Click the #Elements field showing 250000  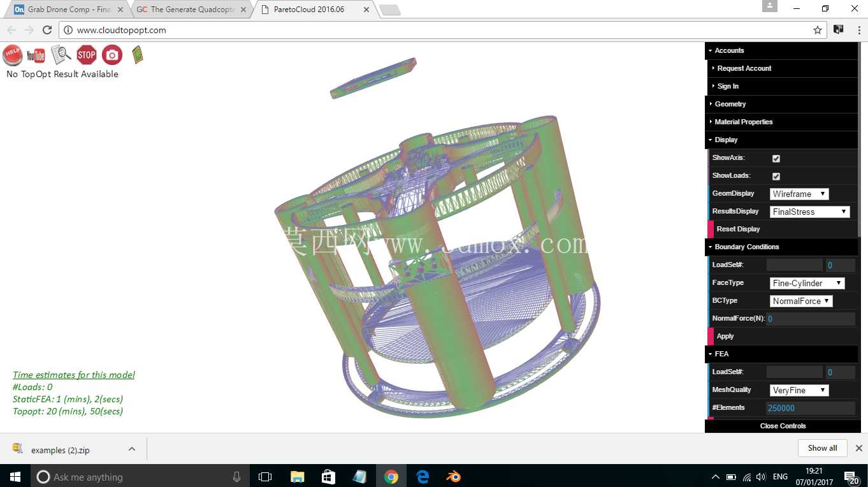[811, 408]
